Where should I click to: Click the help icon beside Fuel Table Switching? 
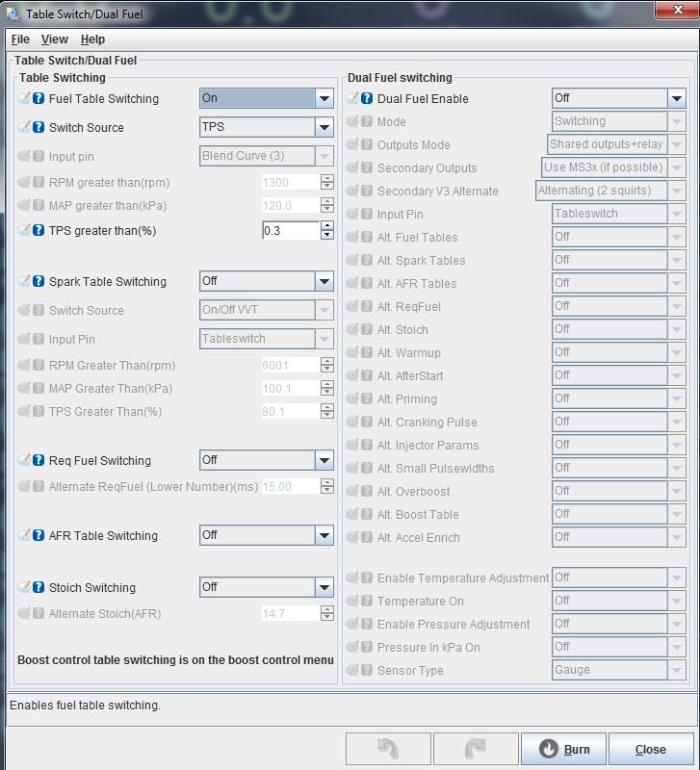39,98
